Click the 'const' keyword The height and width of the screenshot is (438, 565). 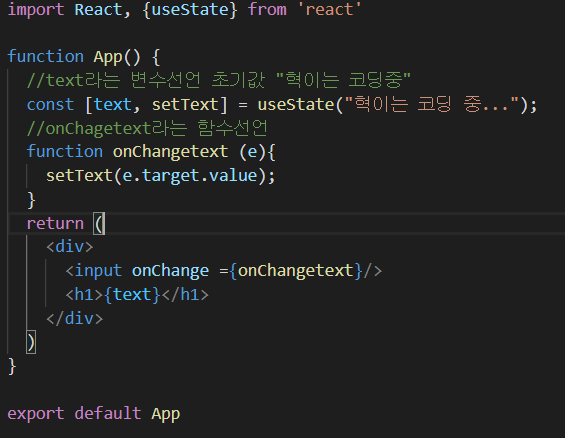click(50, 104)
